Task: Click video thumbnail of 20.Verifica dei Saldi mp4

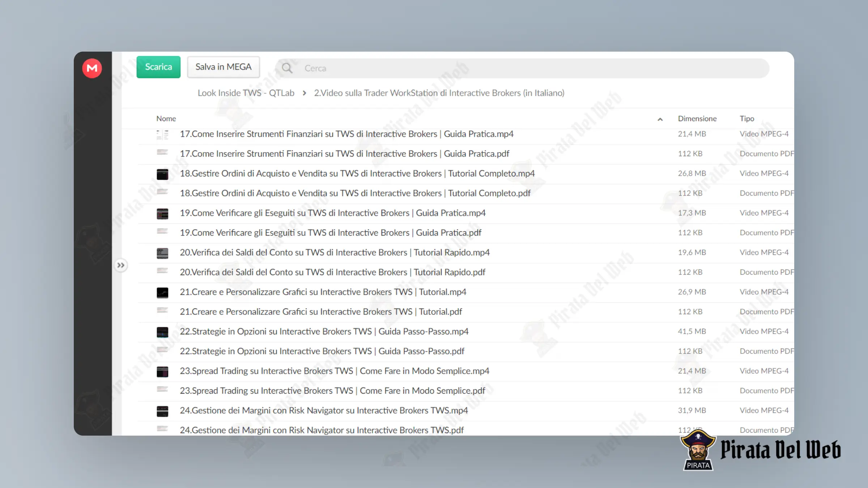Action: pos(162,253)
